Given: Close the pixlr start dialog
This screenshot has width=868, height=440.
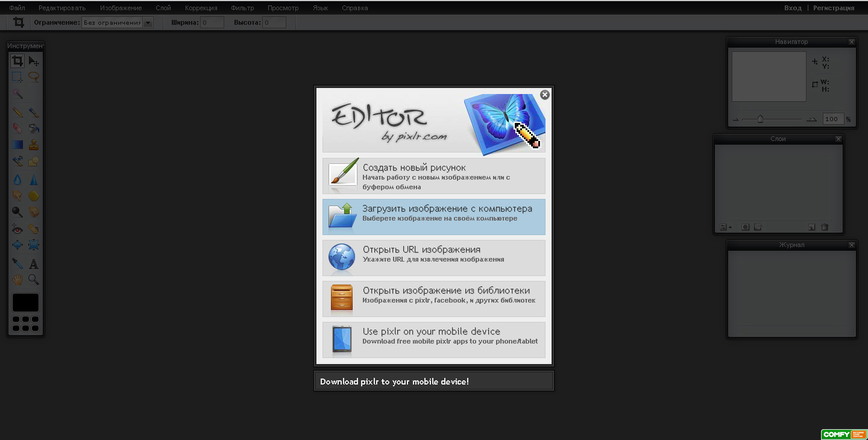Looking at the screenshot, I should (x=545, y=95).
